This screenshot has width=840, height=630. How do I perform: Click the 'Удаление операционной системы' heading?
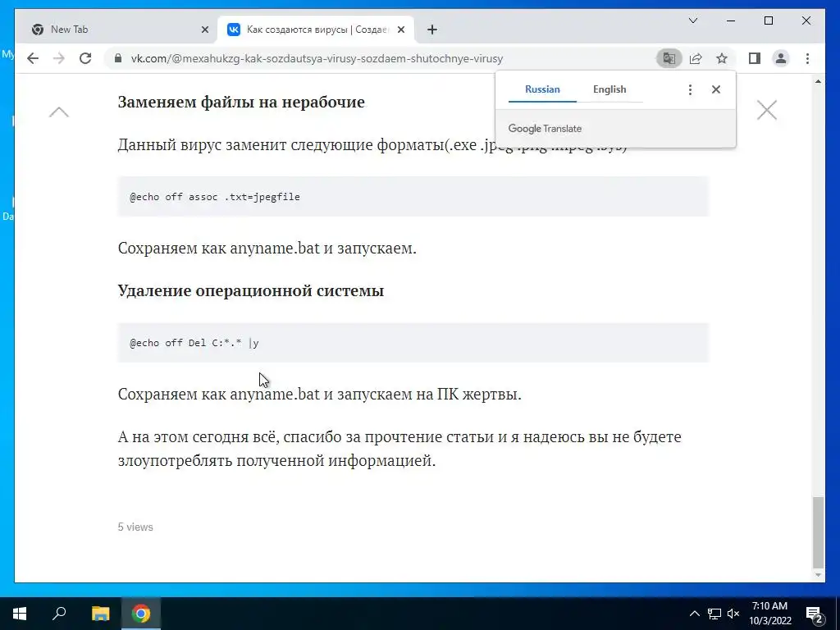pyautogui.click(x=251, y=290)
